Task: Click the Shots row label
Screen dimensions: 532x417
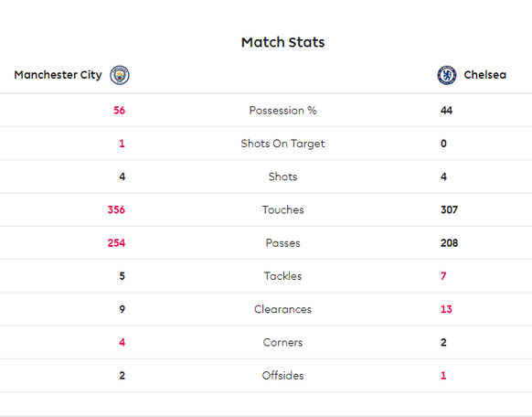Action: click(x=282, y=176)
